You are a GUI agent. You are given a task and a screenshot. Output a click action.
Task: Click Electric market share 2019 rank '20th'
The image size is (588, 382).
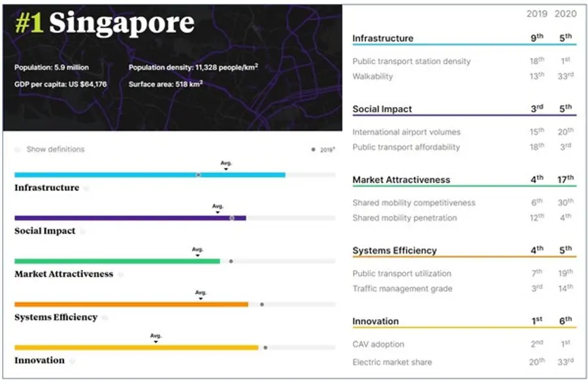[537, 362]
